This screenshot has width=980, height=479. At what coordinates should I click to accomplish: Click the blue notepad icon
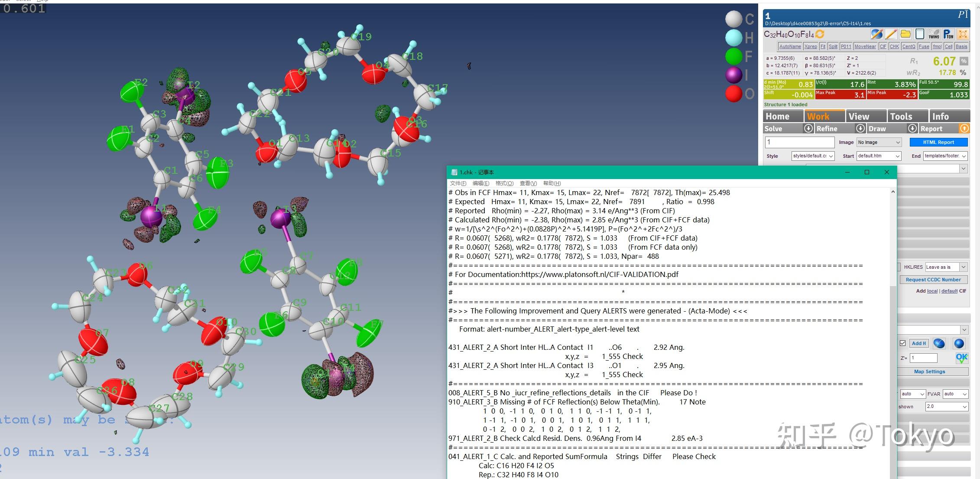coord(920,34)
